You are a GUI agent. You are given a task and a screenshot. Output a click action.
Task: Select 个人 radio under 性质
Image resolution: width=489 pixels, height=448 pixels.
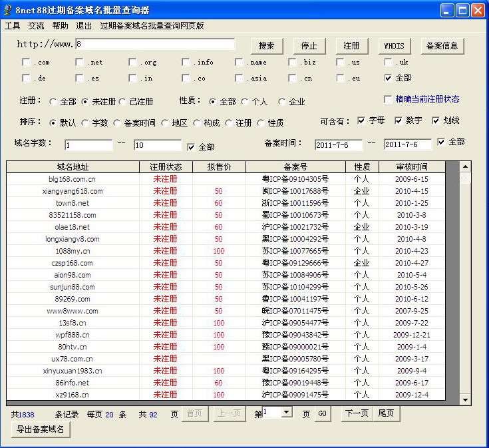click(245, 102)
